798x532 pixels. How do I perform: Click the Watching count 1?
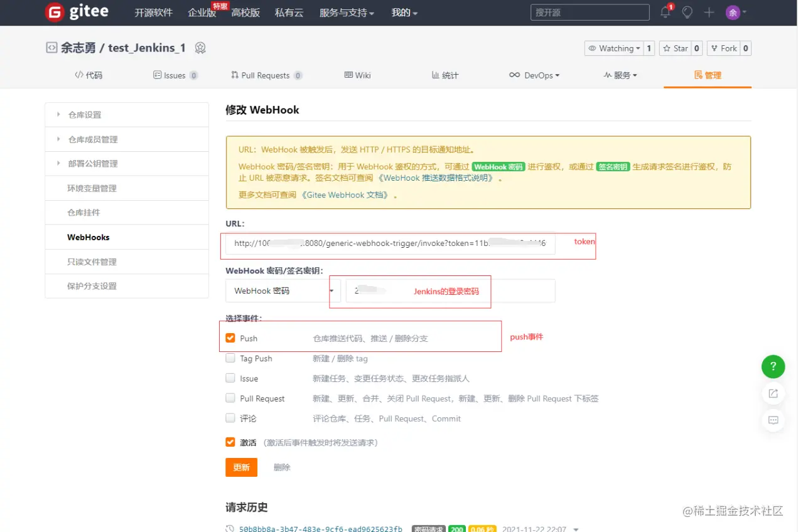pyautogui.click(x=649, y=48)
